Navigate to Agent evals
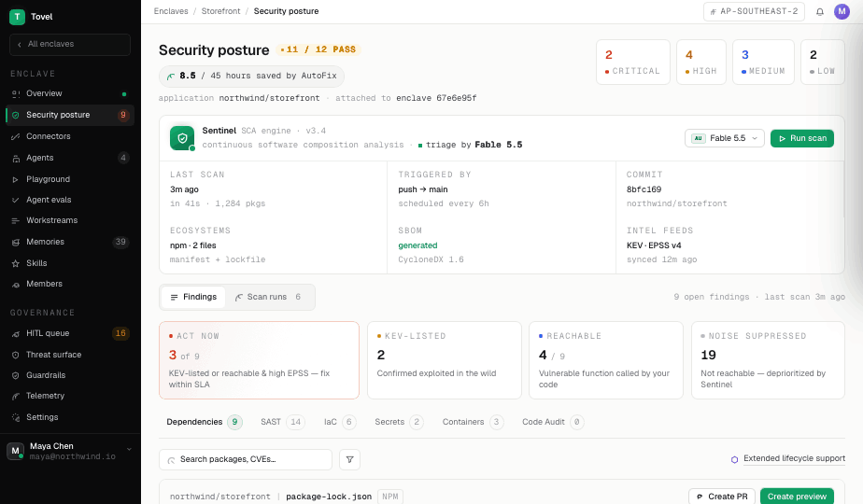The height and width of the screenshot is (504, 863). pos(70,200)
